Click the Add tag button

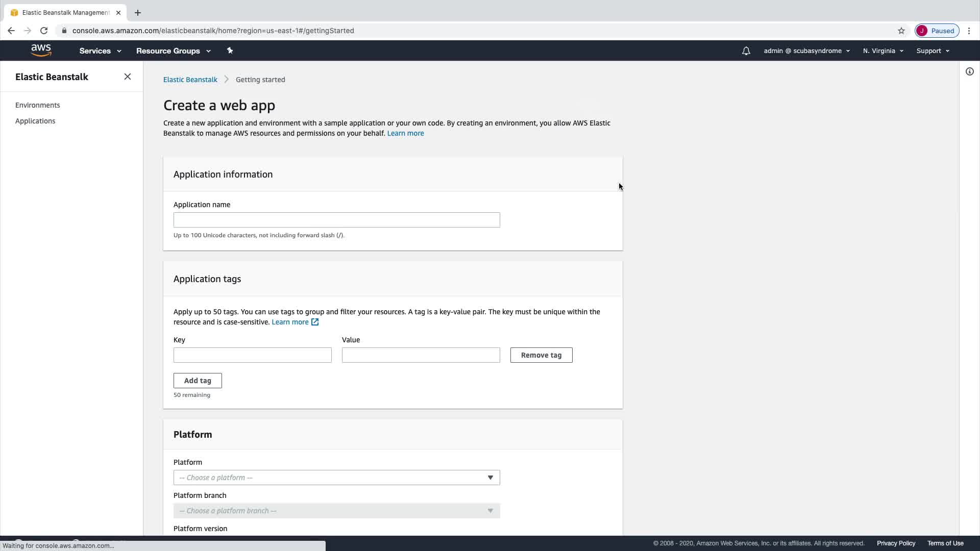(x=198, y=381)
